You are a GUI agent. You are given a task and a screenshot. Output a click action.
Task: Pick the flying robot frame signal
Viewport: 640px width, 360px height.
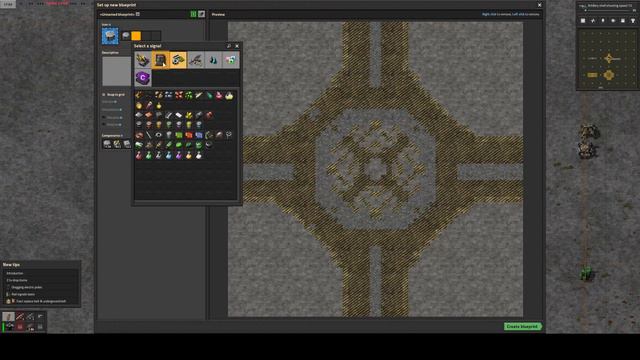point(229,135)
